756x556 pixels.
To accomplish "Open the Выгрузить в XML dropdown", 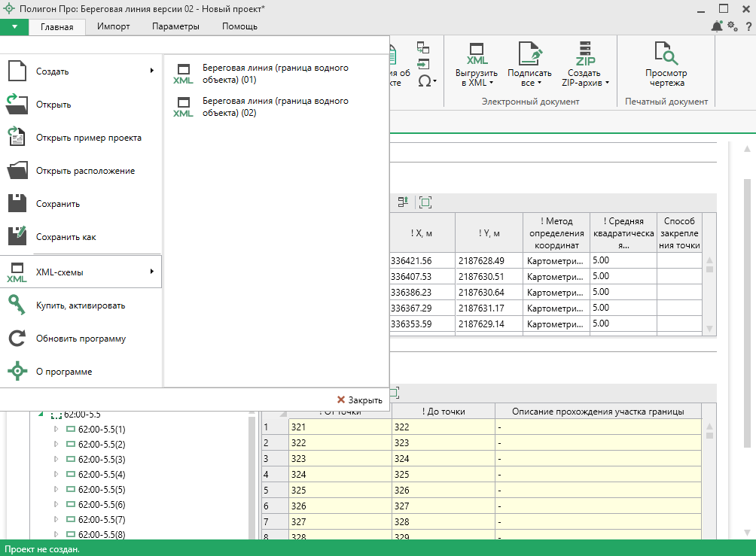I will (x=477, y=77).
